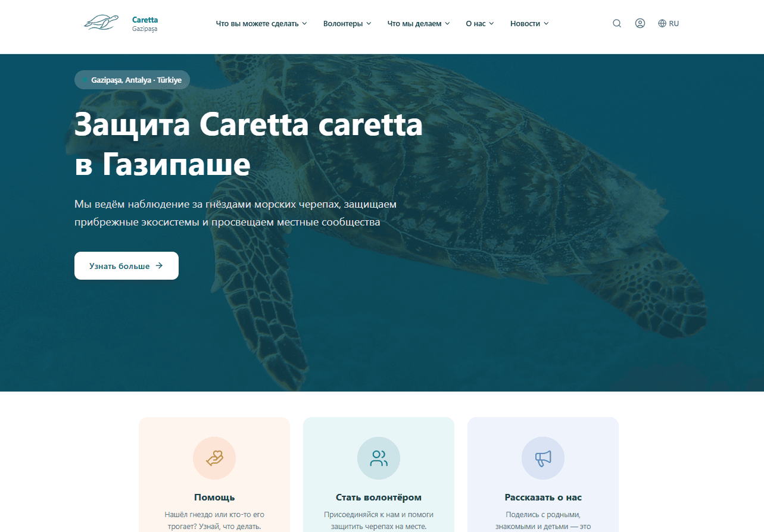Expand the Что вы можете сделать menu
Screen dimensions: 764x532
(x=261, y=24)
